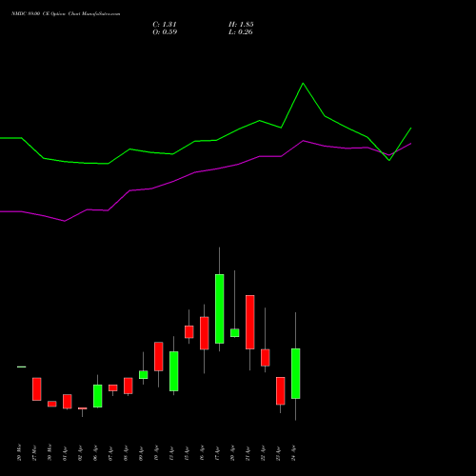Click the red candle for 08 Apr
Viewport: 476px width, 476px height.
[129, 386]
